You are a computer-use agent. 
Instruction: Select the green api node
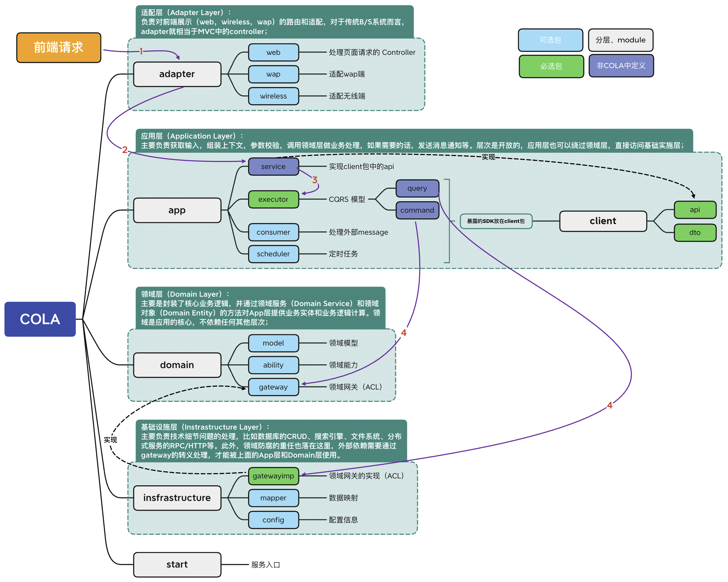[x=695, y=210]
